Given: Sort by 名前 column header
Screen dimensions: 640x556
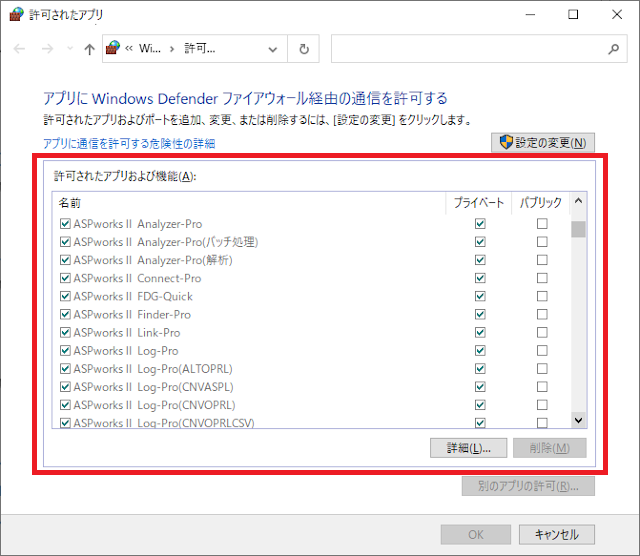Looking at the screenshot, I should click(x=249, y=203).
